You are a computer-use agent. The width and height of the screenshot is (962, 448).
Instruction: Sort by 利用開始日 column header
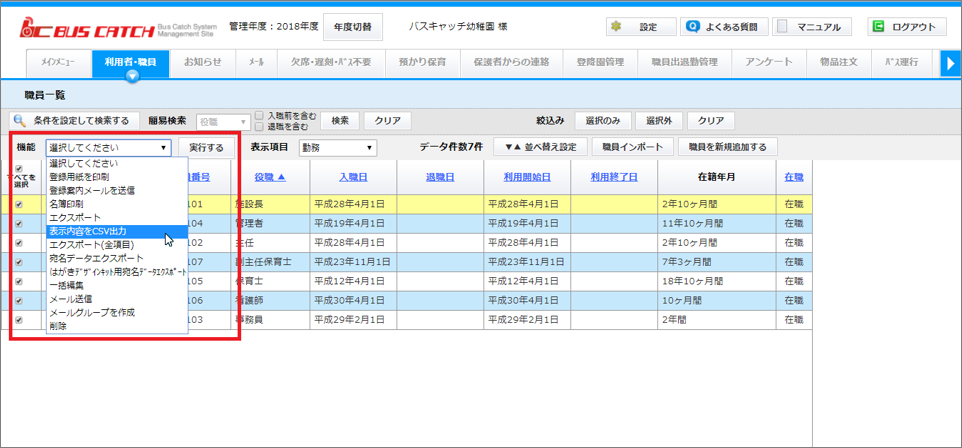click(x=527, y=177)
